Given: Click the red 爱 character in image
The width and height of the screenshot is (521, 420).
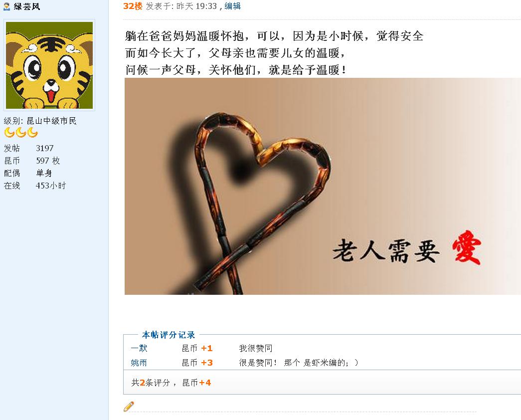Looking at the screenshot, I should click(467, 247).
